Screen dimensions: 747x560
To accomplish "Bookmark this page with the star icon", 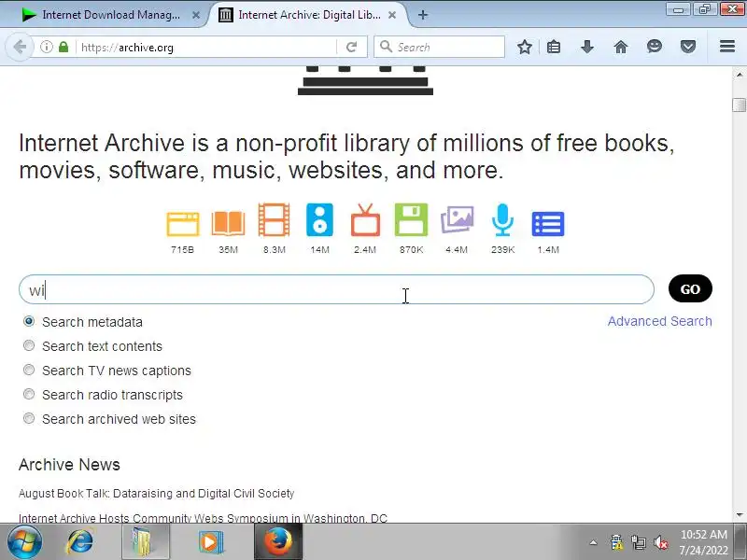I will click(525, 47).
